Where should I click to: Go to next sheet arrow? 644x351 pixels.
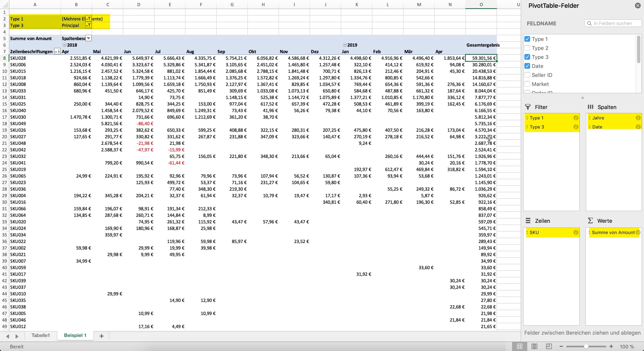tap(17, 336)
